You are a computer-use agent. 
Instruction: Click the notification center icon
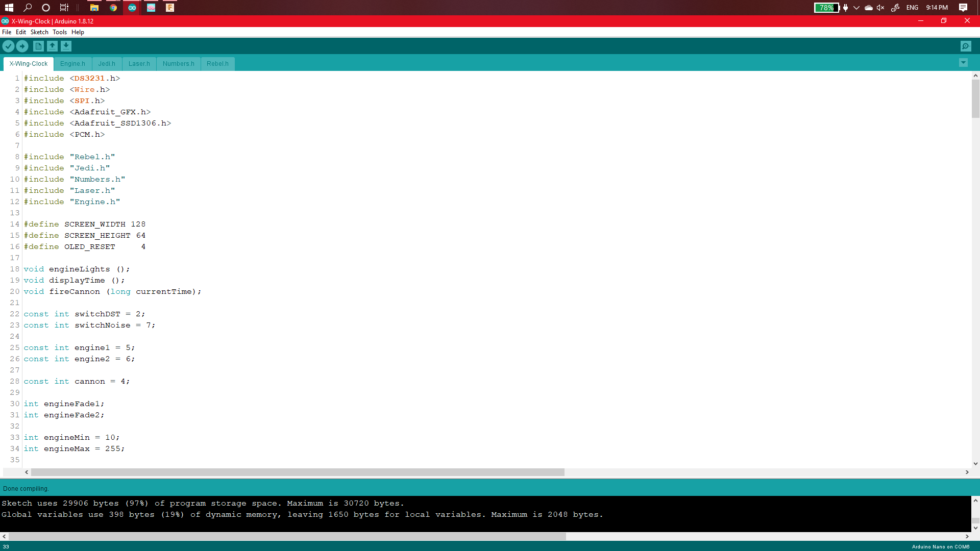964,8
